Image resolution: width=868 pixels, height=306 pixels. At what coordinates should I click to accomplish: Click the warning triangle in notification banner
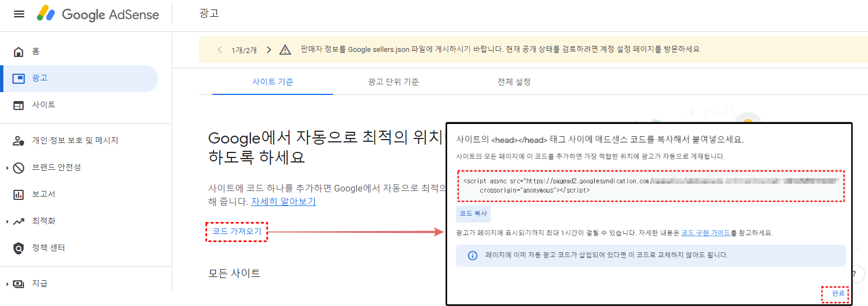tap(285, 50)
